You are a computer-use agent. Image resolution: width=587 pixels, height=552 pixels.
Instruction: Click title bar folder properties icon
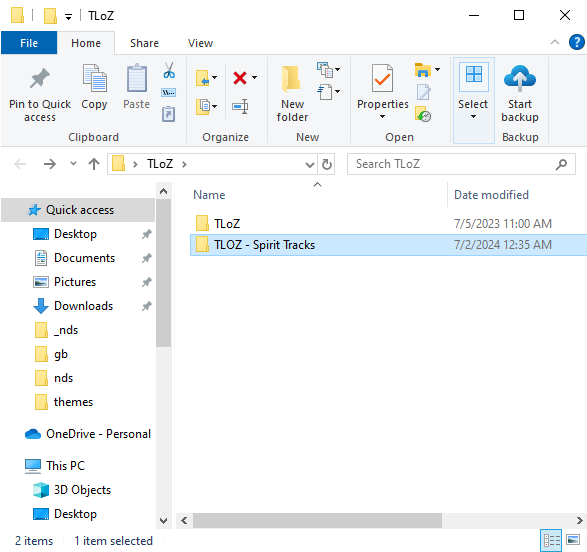[17, 15]
